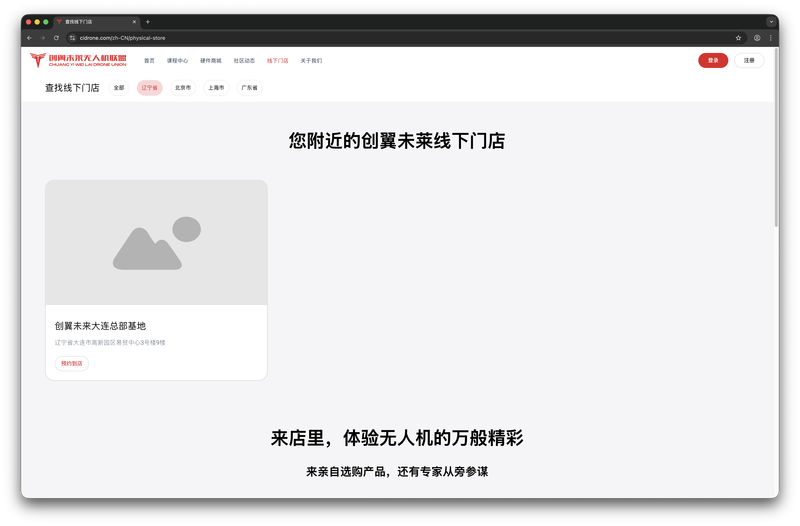Viewport: 800px width, 526px height.
Task: Click the red 登录 button
Action: pyautogui.click(x=713, y=60)
